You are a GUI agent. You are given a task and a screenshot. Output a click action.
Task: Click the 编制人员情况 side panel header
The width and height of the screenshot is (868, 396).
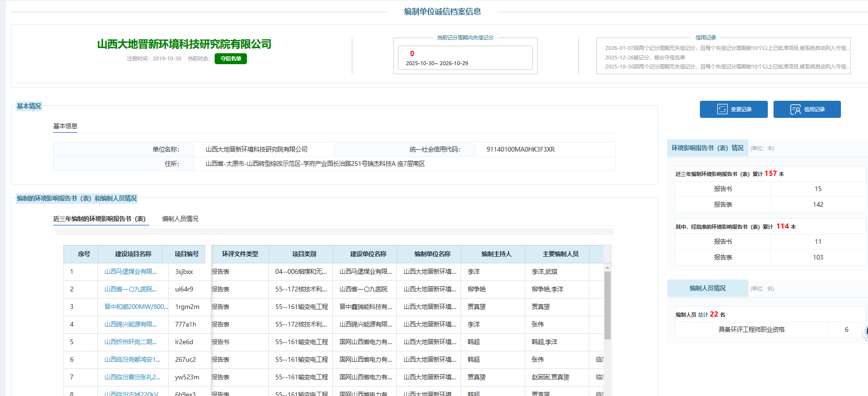coord(708,288)
